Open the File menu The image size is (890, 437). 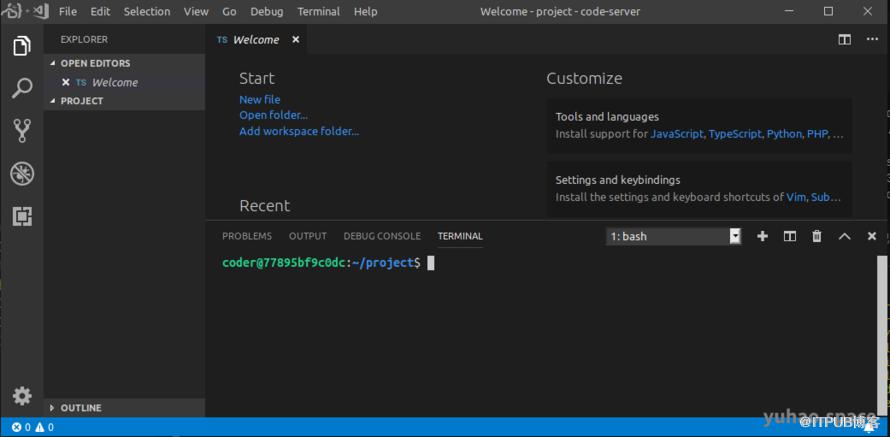(x=68, y=11)
